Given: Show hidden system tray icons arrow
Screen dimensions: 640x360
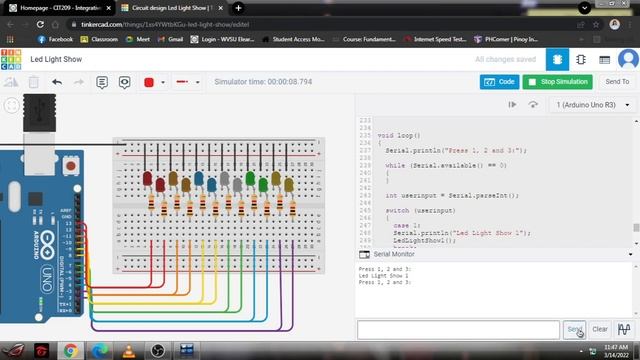Looking at the screenshot, I should [x=581, y=351].
